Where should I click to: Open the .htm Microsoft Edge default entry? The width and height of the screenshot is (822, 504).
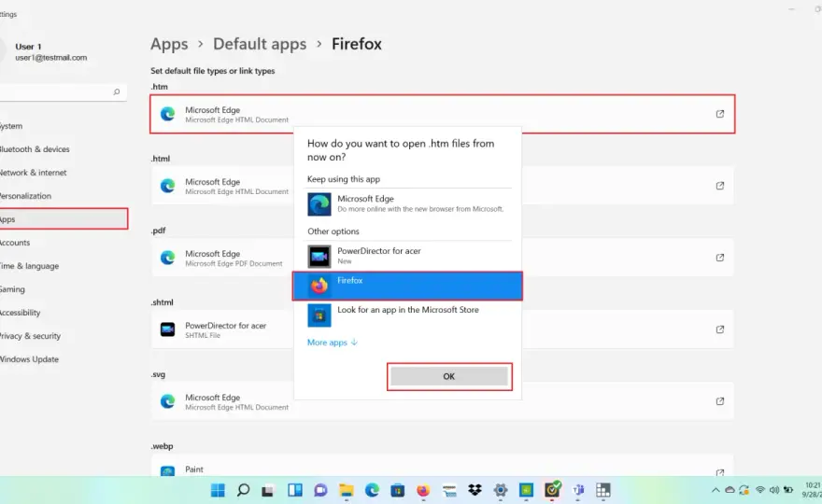(443, 114)
